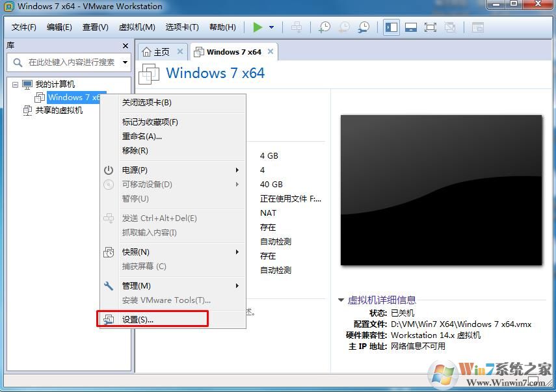
Task: Click the network adapter value NAT
Action: [x=268, y=213]
